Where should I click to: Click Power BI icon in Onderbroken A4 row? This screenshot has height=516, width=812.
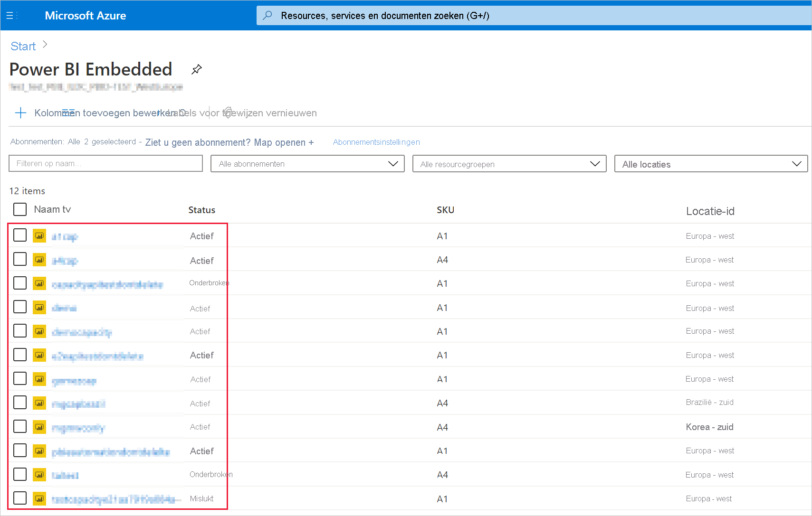click(x=39, y=474)
